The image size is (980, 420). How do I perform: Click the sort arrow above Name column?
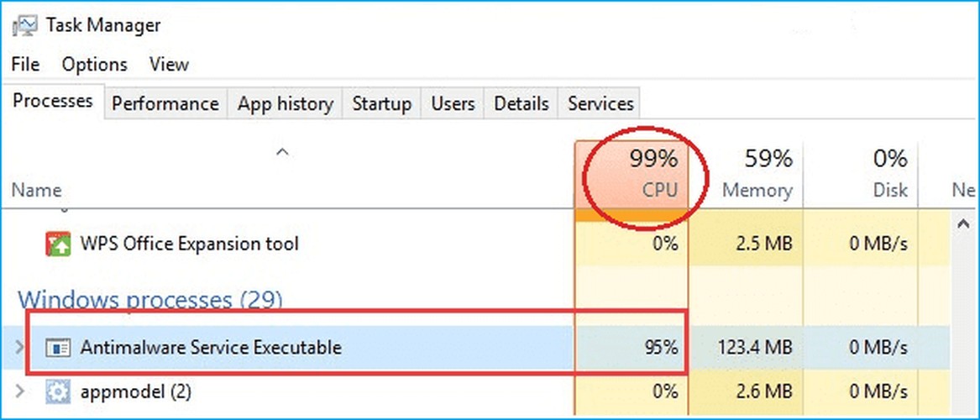[x=282, y=152]
